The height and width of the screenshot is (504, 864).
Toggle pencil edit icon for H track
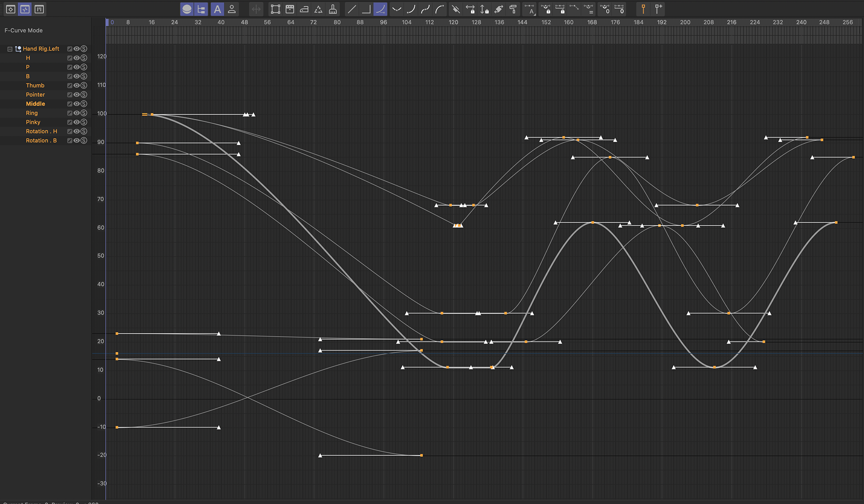70,58
